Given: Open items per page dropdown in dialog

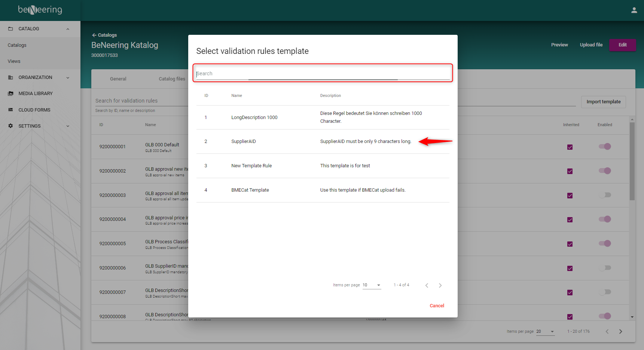Looking at the screenshot, I should 372,285.
